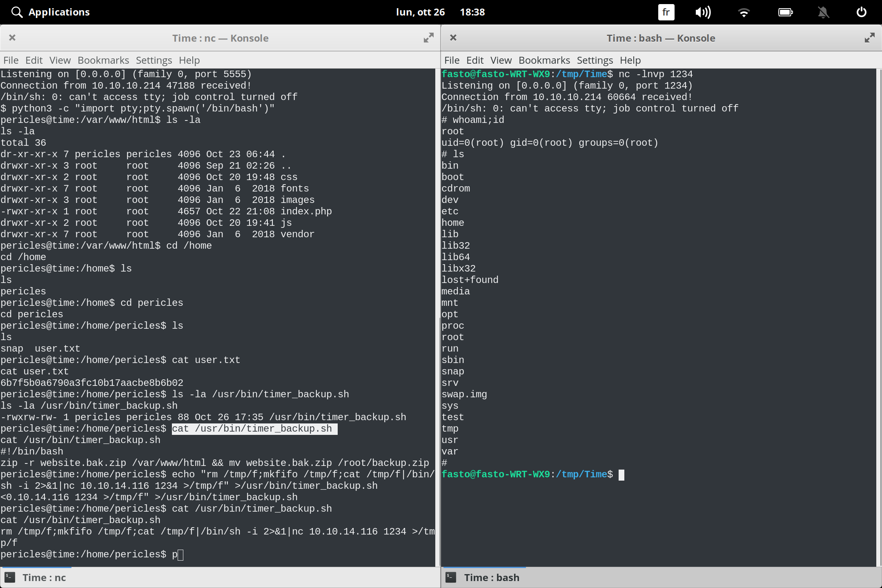
Task: Click the Konsole icon on Time : nc tab
Action: tap(10, 577)
